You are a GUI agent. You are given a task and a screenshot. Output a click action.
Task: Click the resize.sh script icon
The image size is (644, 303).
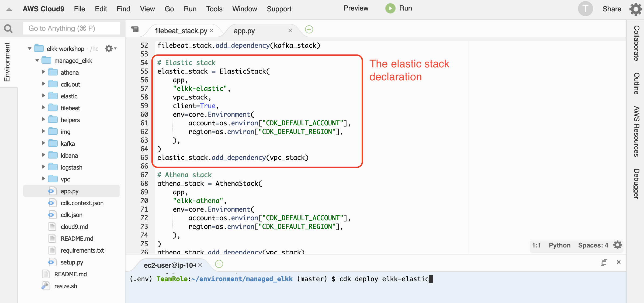[x=46, y=286]
